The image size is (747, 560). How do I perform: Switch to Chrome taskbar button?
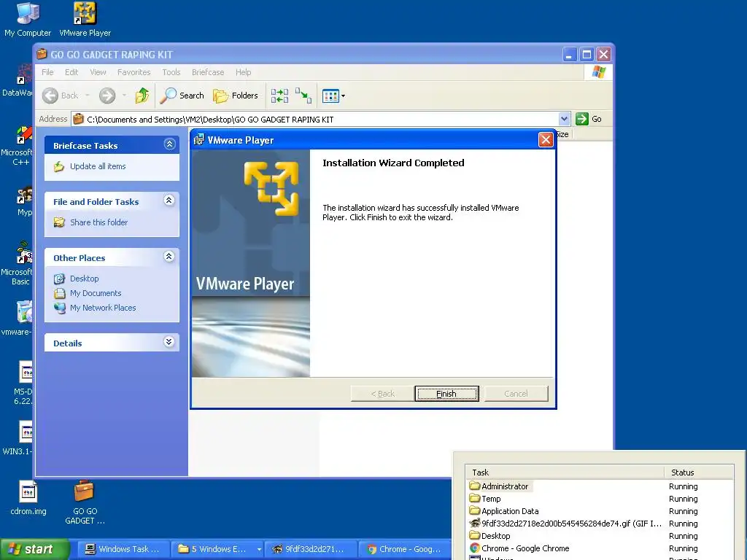pyautogui.click(x=404, y=549)
